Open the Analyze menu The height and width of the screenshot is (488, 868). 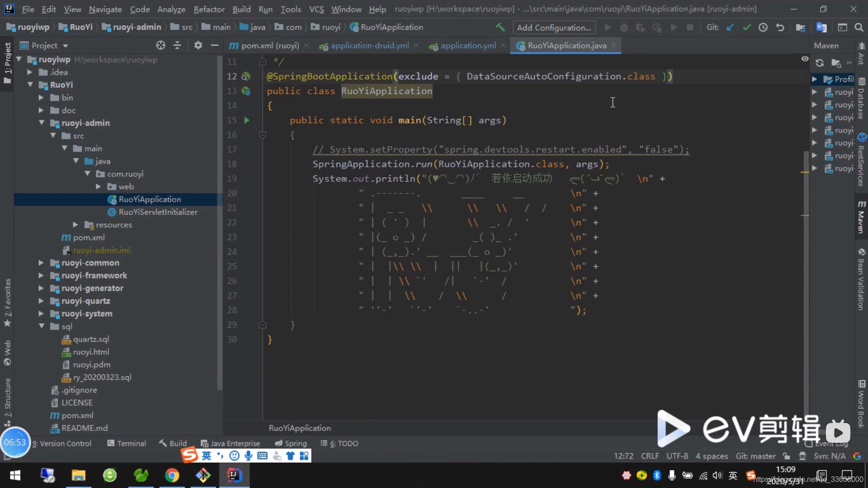coord(171,9)
